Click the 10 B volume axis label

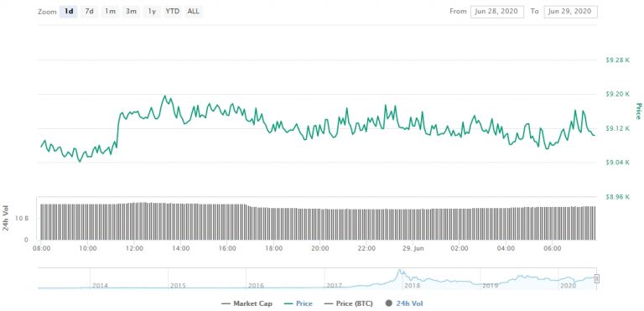(x=22, y=218)
